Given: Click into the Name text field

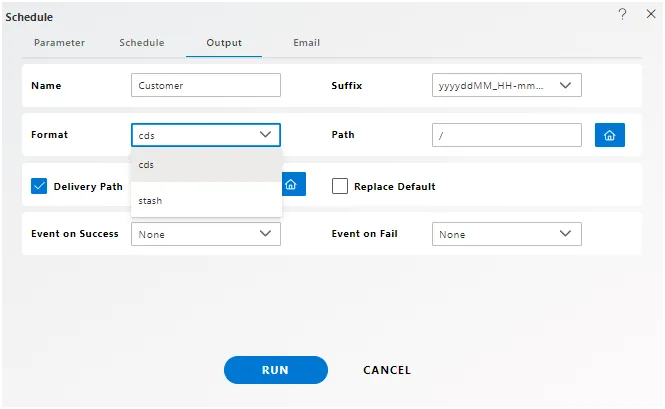Looking at the screenshot, I should [x=205, y=85].
